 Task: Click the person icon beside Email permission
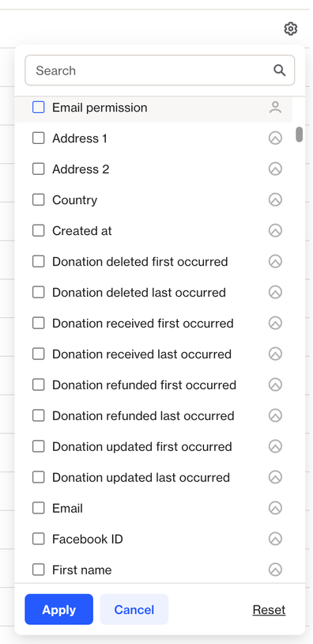point(275,108)
